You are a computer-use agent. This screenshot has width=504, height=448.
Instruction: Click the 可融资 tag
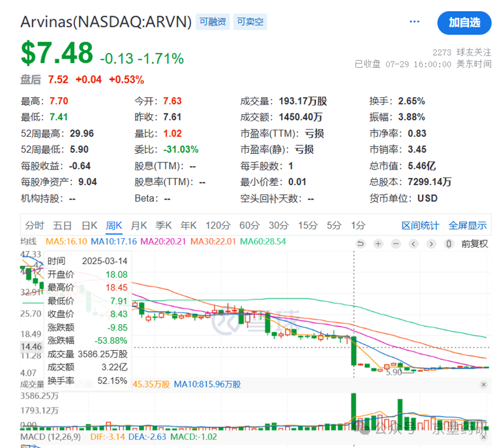tap(213, 22)
